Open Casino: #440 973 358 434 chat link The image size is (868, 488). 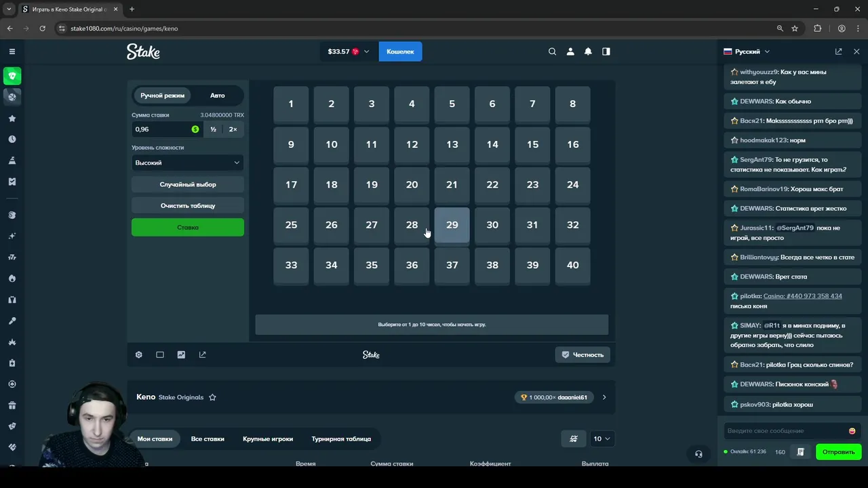pyautogui.click(x=802, y=296)
